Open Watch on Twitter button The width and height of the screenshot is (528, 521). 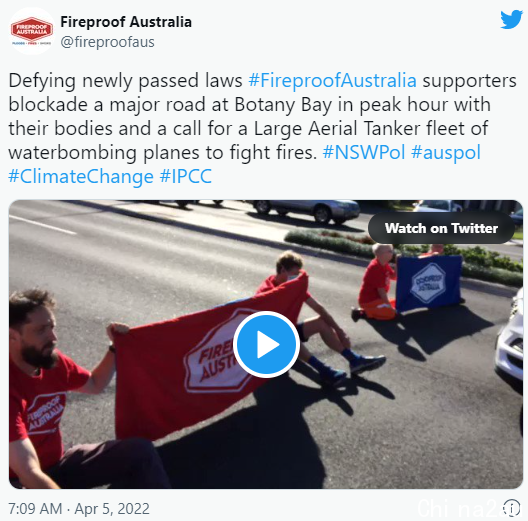(441, 228)
